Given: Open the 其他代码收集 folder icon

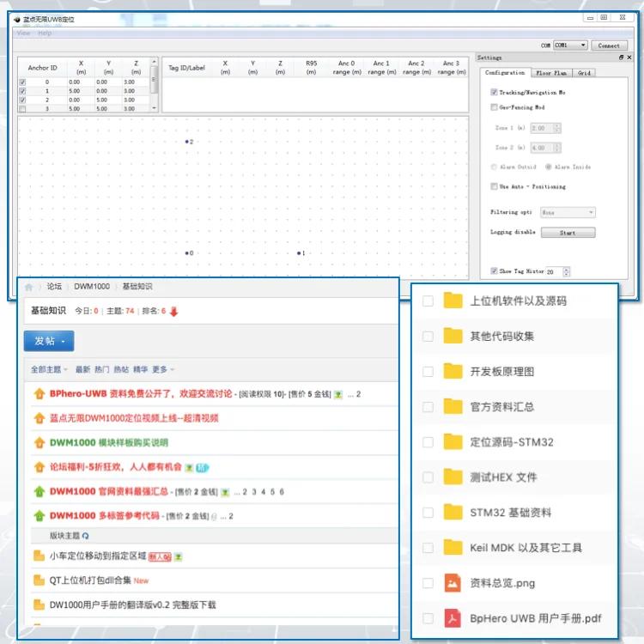Looking at the screenshot, I should pos(453,336).
